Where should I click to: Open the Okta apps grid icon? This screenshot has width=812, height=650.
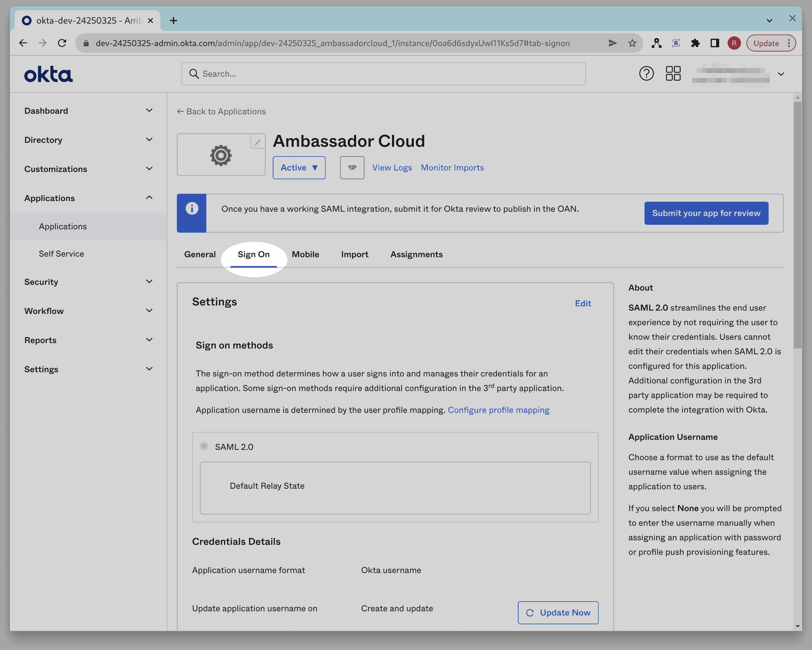pos(673,74)
